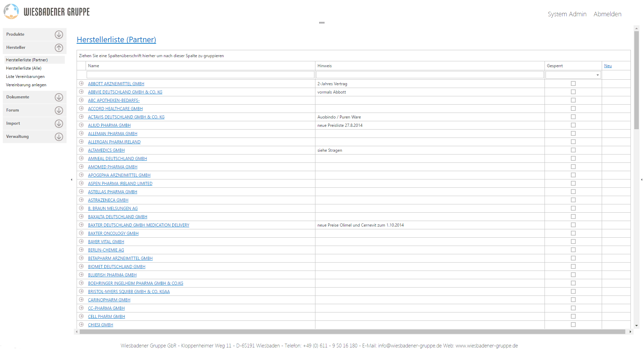
Task: Open BRISTOL-MYERS SQUIBB GMBH & CO. KGAA link
Action: [129, 292]
